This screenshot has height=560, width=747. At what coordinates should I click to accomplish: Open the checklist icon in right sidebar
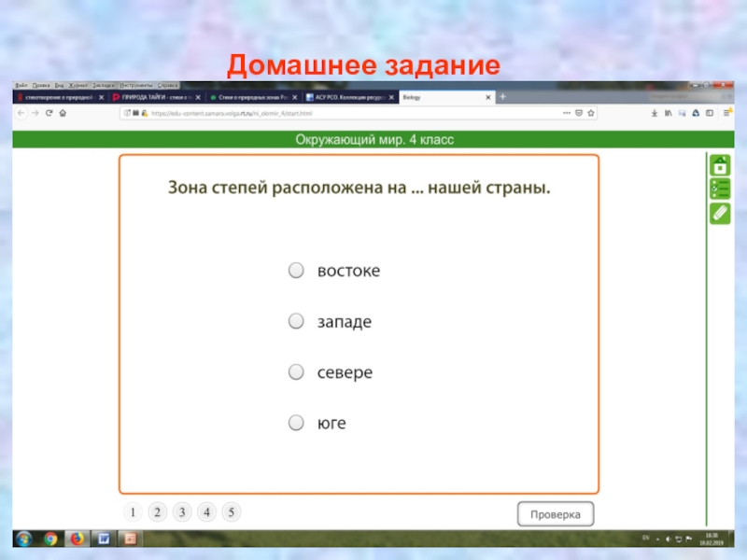click(720, 189)
